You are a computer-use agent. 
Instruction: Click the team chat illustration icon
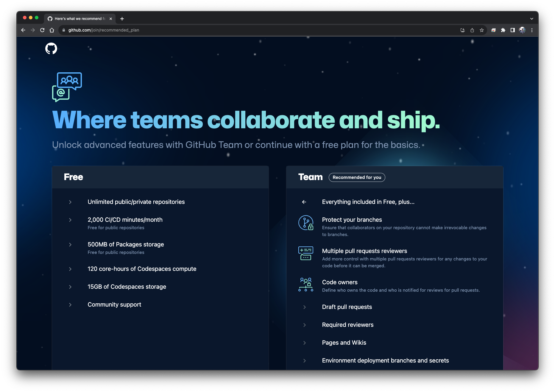tap(67, 87)
